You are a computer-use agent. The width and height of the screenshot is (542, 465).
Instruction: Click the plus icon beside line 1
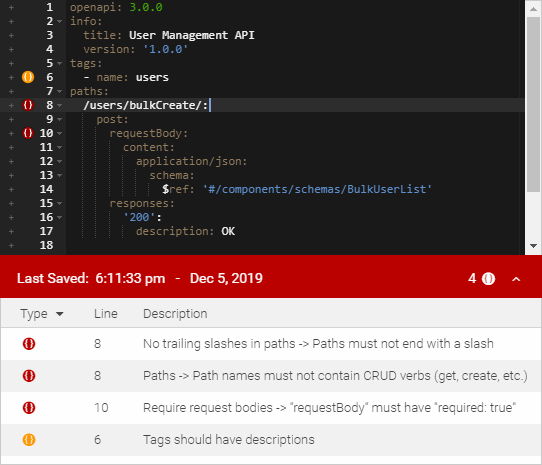[11, 7]
